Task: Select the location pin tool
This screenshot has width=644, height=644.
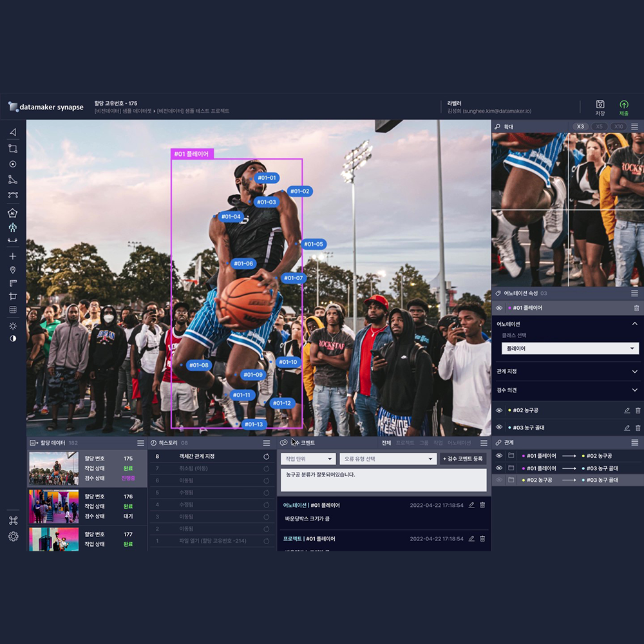Action: [x=13, y=270]
